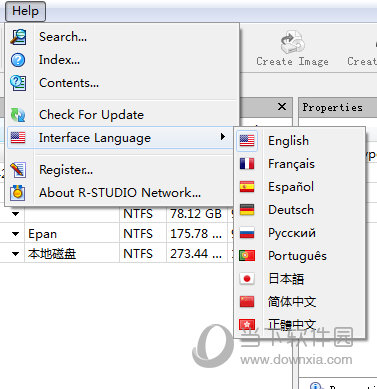Expand the 本地磁盘 drive row arrow
377x389 pixels.
tap(15, 254)
